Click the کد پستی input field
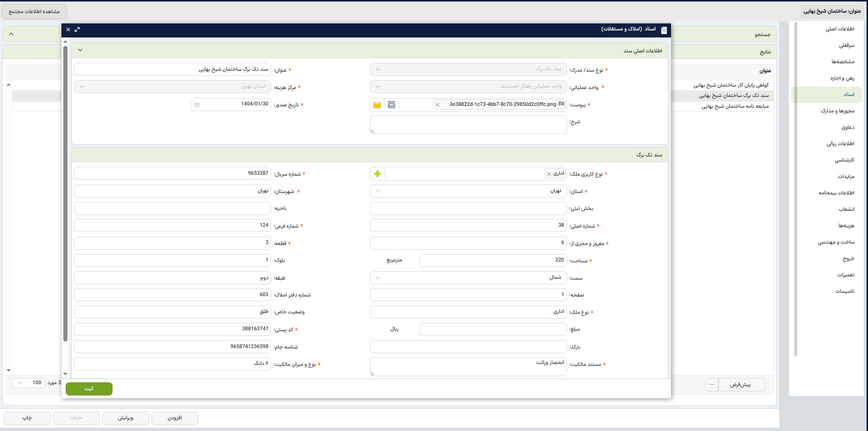 coord(173,329)
